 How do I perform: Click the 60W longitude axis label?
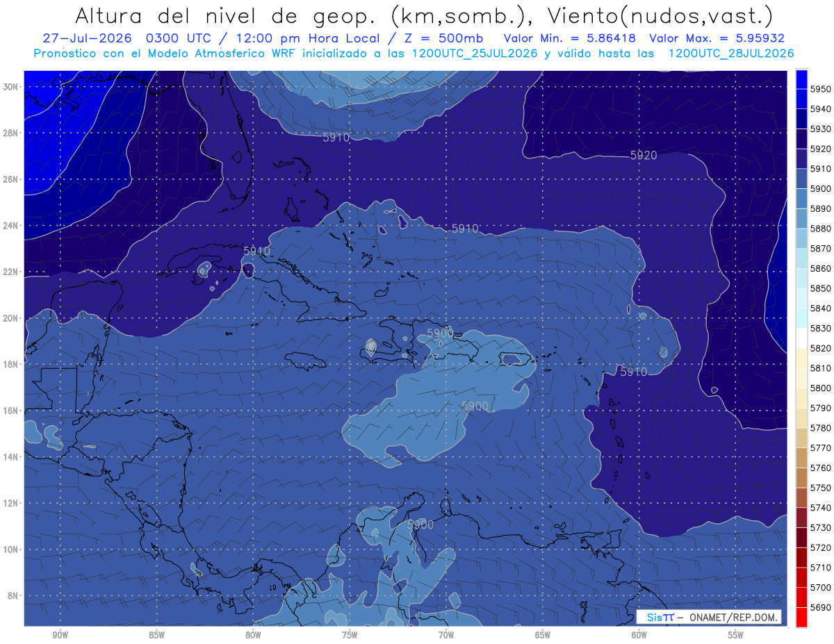click(x=639, y=635)
